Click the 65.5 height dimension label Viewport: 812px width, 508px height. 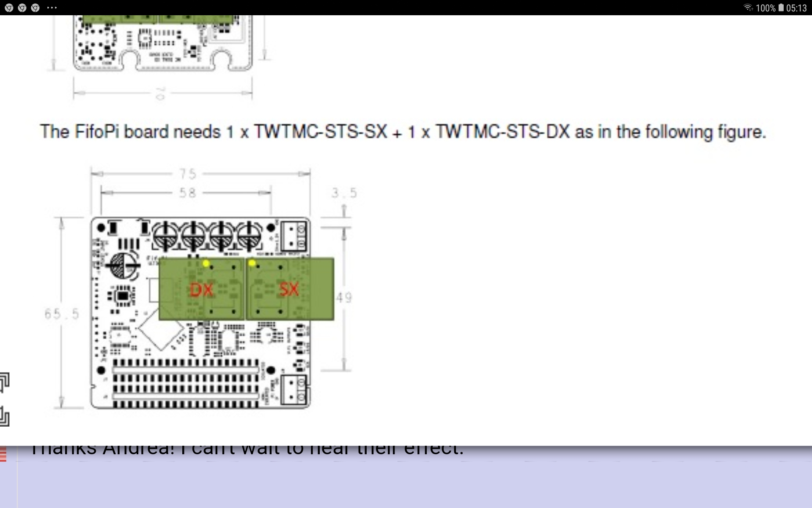pyautogui.click(x=62, y=314)
